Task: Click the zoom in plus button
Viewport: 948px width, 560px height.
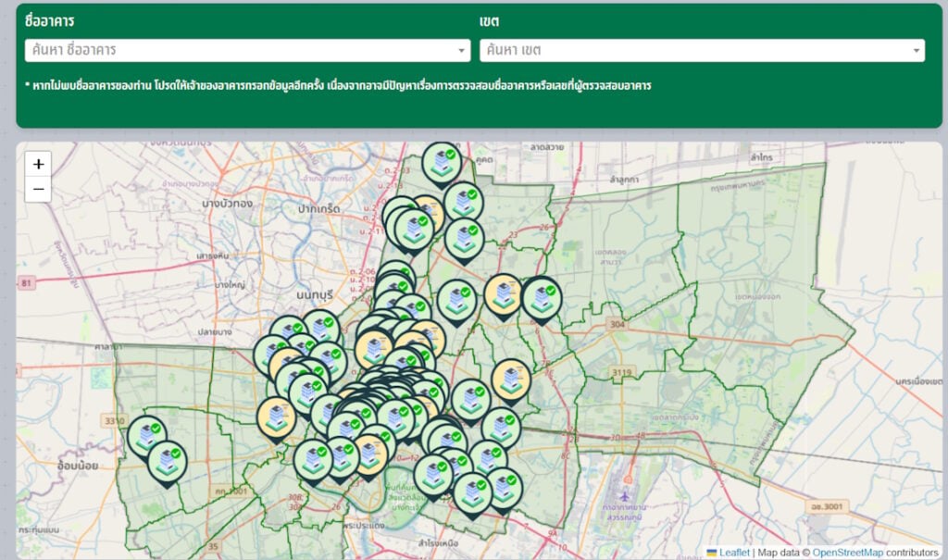Action: tap(38, 164)
